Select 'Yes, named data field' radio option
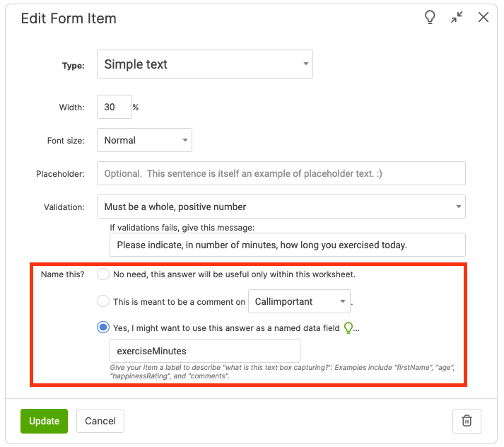The height and width of the screenshot is (447, 504). coord(103,327)
